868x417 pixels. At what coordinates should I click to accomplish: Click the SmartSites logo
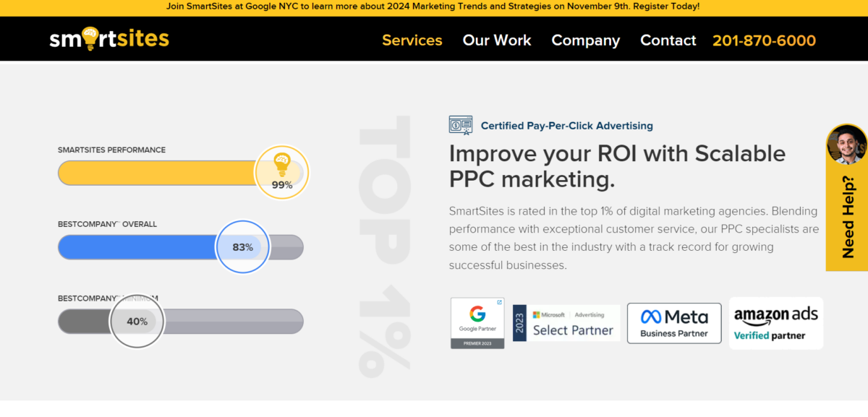tap(109, 38)
